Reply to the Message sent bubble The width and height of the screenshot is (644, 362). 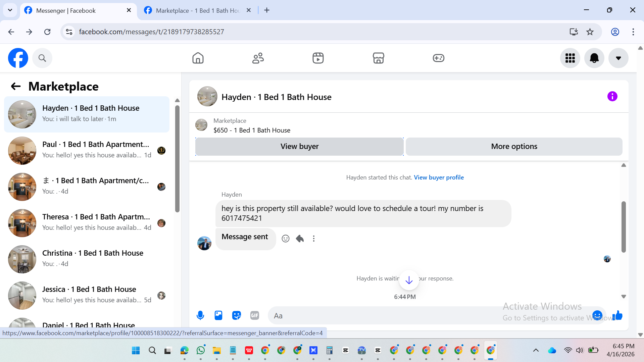tap(300, 239)
